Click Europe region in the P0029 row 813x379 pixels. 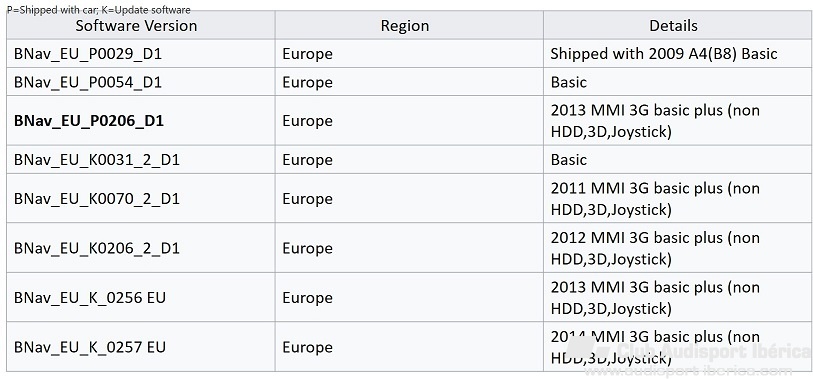click(307, 54)
